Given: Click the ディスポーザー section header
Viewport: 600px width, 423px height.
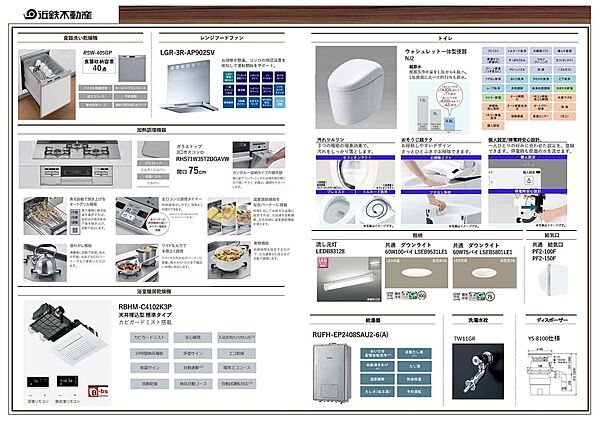Looking at the screenshot, I should [x=551, y=320].
